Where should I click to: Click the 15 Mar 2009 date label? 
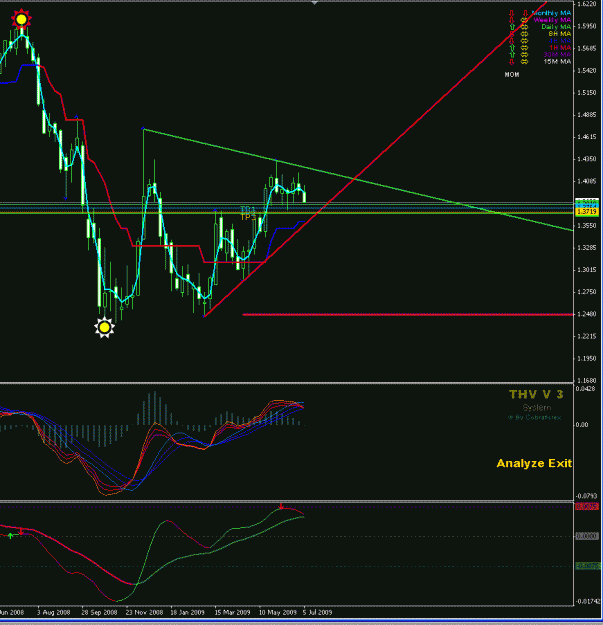tap(232, 612)
